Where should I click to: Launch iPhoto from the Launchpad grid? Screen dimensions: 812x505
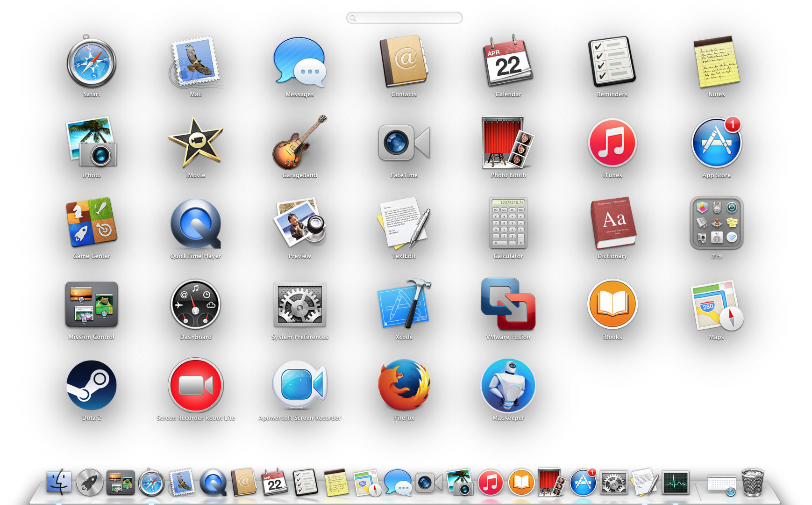[92, 142]
